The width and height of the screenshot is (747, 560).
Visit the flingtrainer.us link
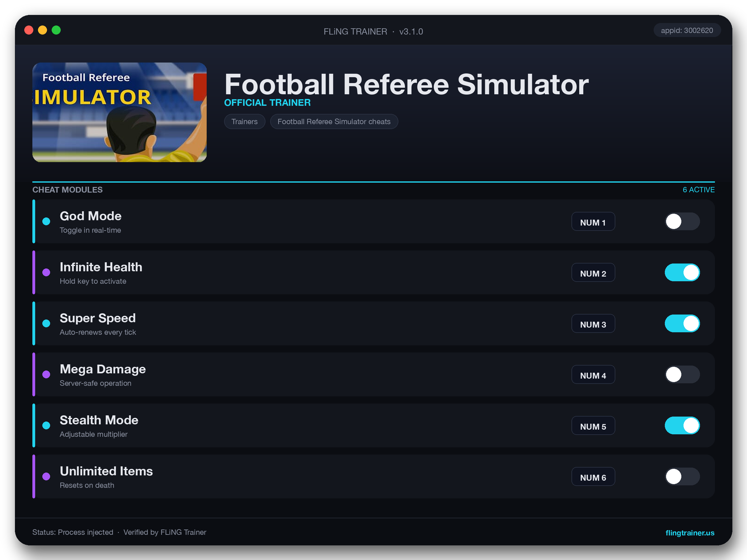tap(690, 533)
